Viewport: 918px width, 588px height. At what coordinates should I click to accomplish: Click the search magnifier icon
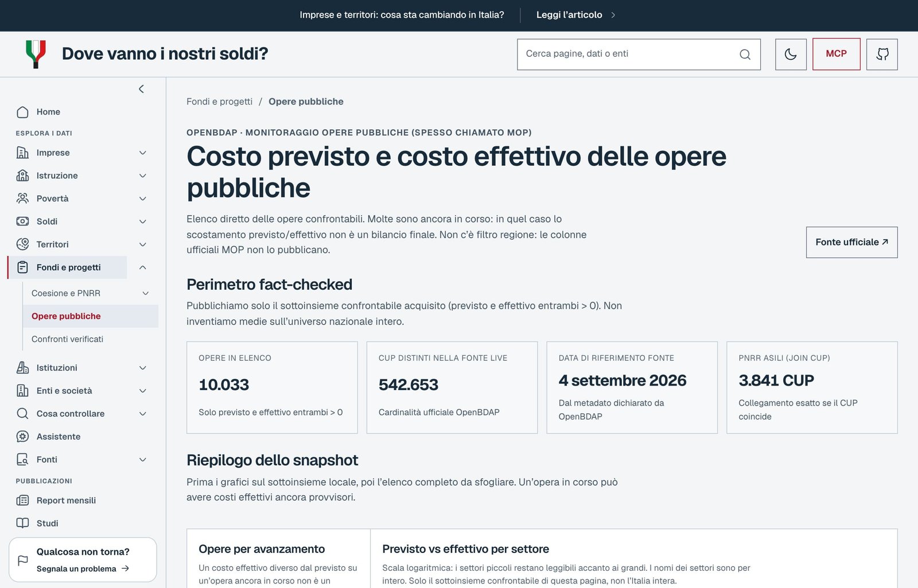[745, 54]
